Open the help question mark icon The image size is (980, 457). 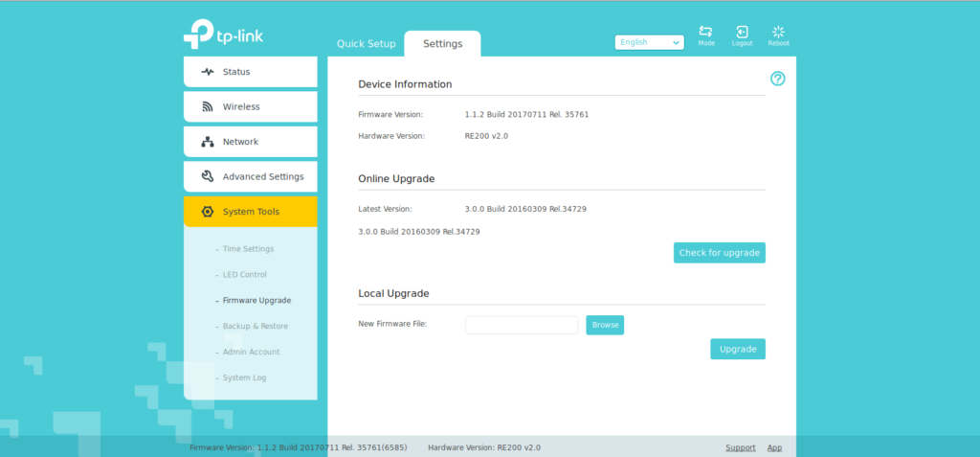[x=777, y=79]
